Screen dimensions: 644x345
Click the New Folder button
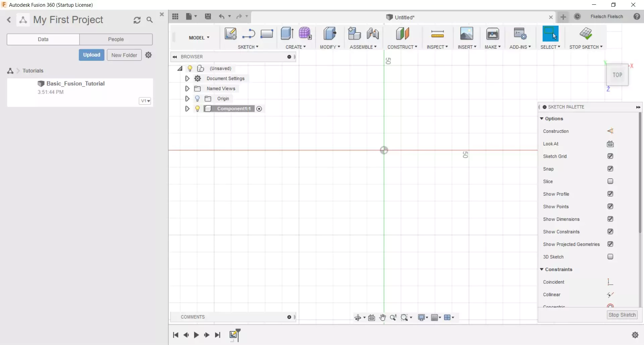pos(124,55)
